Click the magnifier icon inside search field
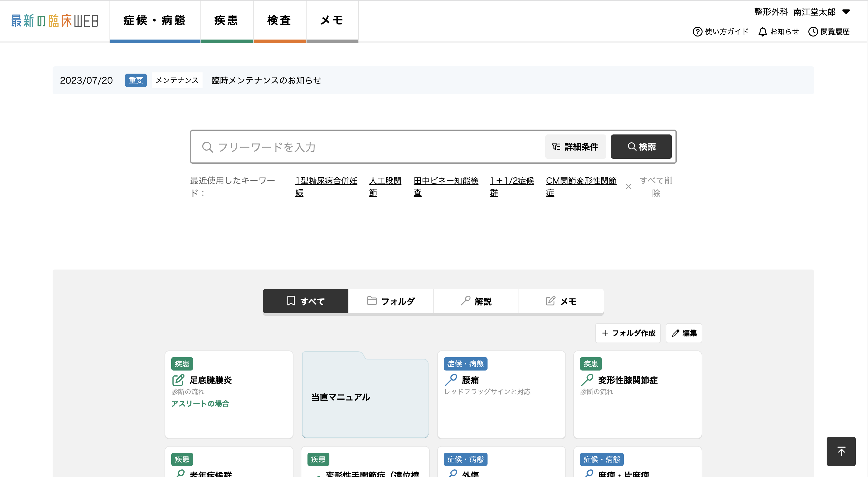The image size is (868, 477). pyautogui.click(x=207, y=147)
